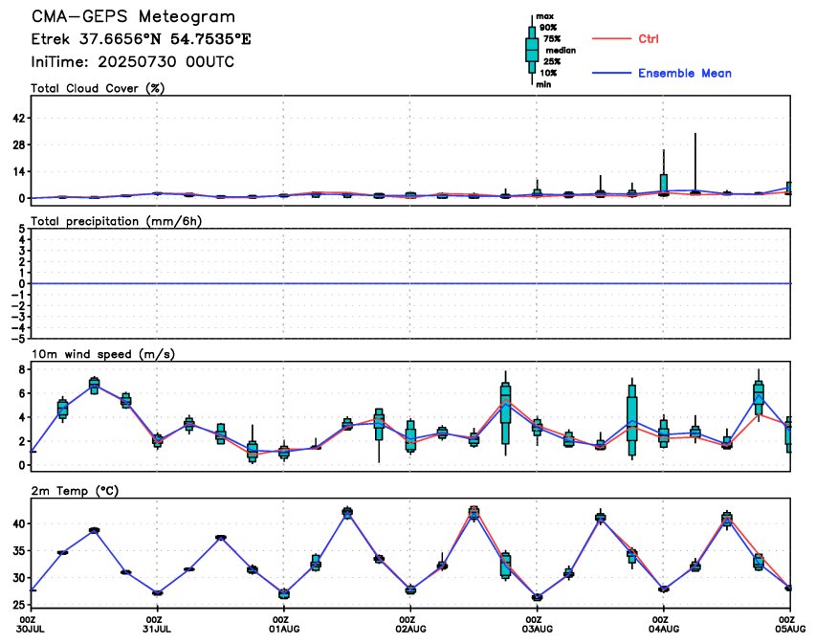
Task: Click the 25% legend label
Action: [552, 61]
